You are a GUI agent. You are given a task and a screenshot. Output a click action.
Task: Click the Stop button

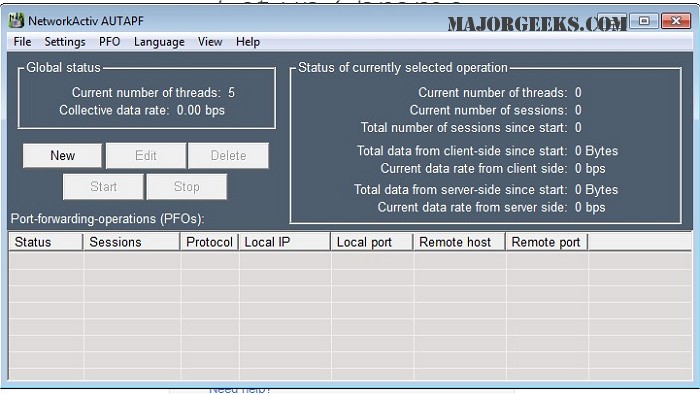(x=187, y=187)
